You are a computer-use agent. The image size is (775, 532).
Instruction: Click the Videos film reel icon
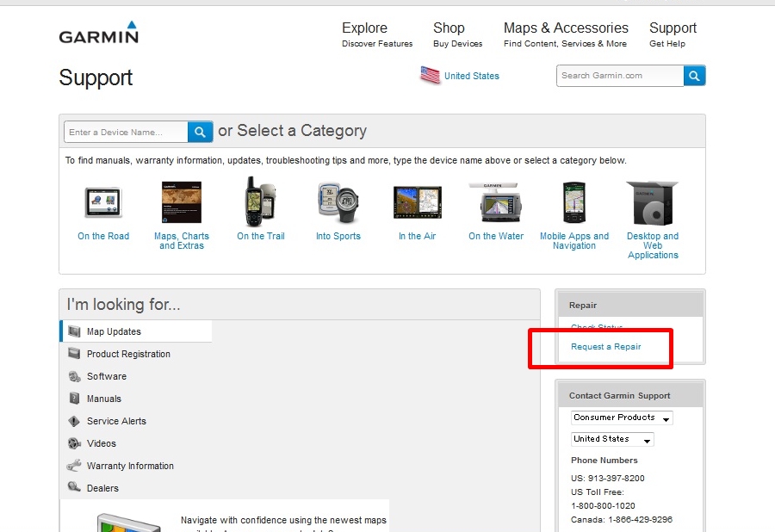point(74,443)
